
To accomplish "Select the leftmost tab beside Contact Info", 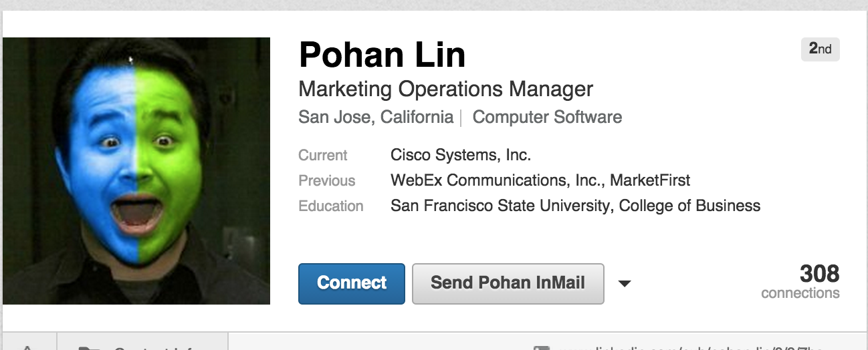I will 29,342.
